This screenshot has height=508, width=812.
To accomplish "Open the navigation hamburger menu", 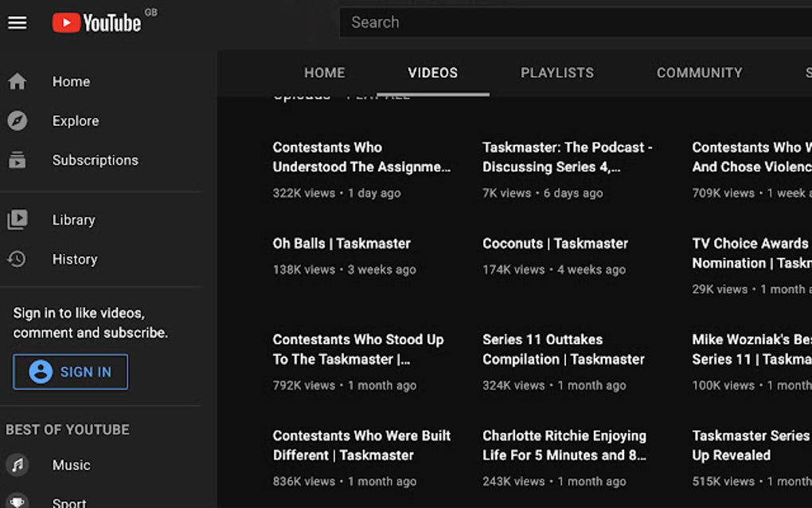I will pos(18,22).
